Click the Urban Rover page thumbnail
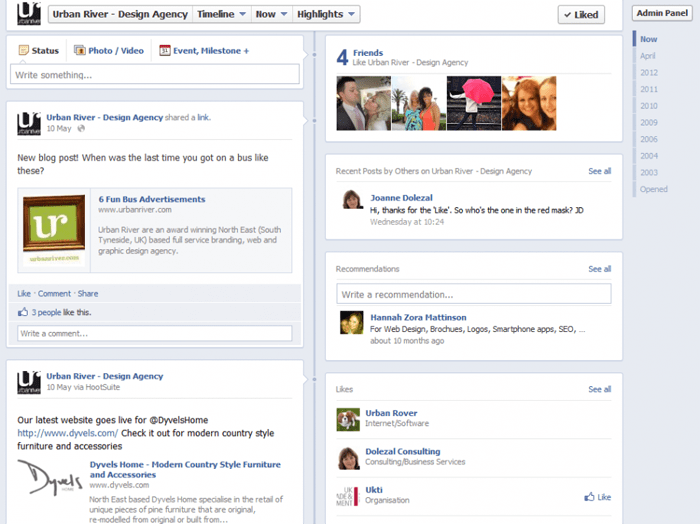 (348, 420)
